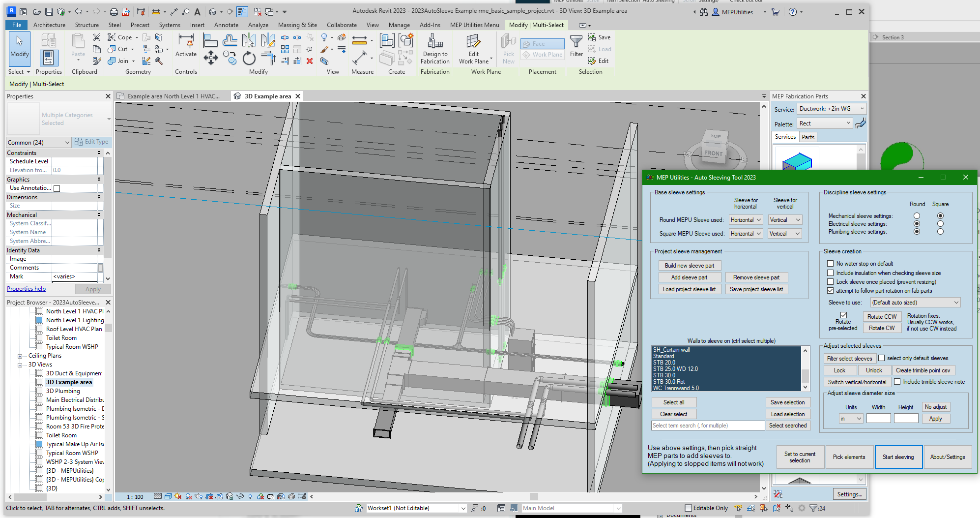980x518 pixels.
Task: Open the Service Ductwork dropdown
Action: 831,109
